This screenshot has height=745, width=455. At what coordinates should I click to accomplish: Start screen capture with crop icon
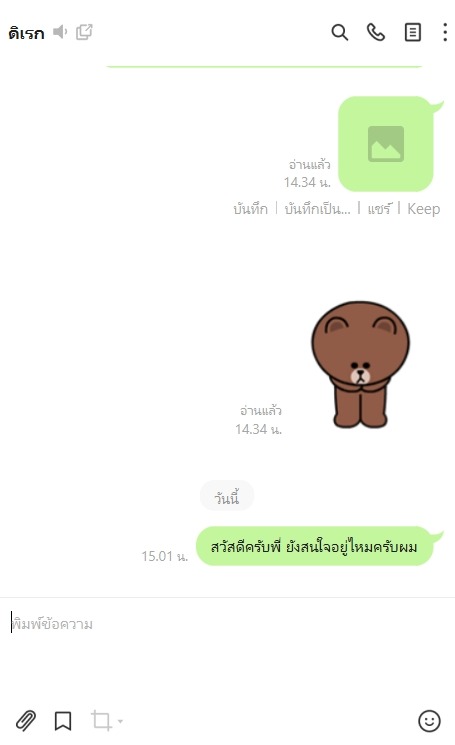tap(101, 720)
